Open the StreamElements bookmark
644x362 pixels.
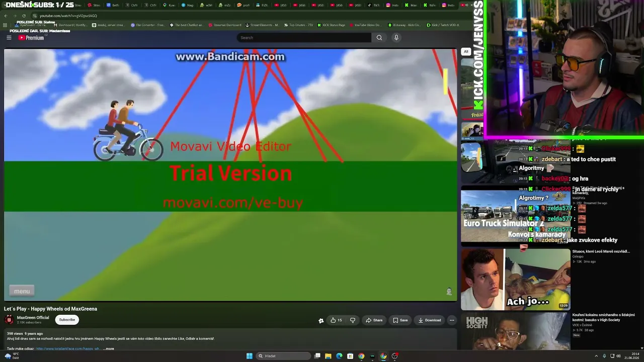click(x=262, y=25)
